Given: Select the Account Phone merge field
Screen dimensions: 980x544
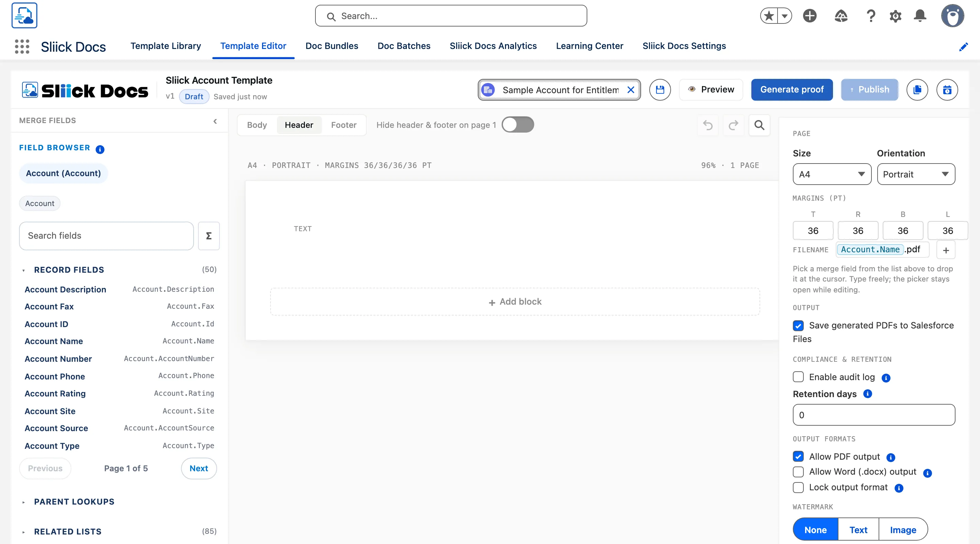Looking at the screenshot, I should [x=119, y=376].
